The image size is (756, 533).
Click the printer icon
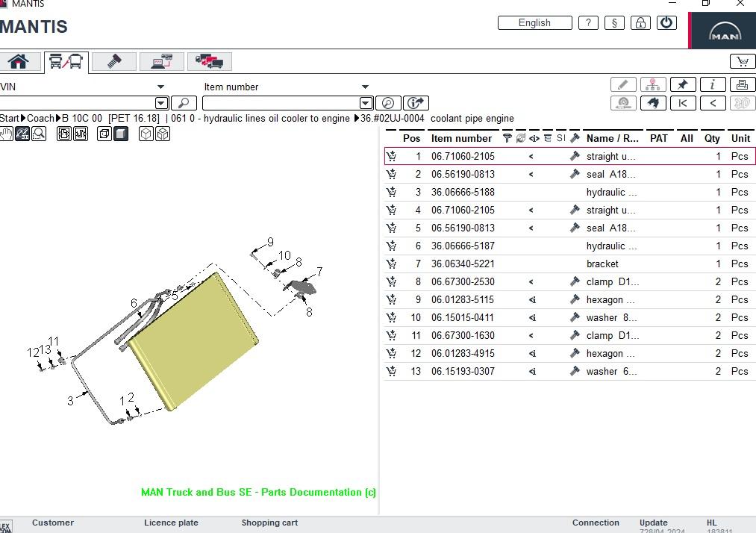click(x=743, y=84)
